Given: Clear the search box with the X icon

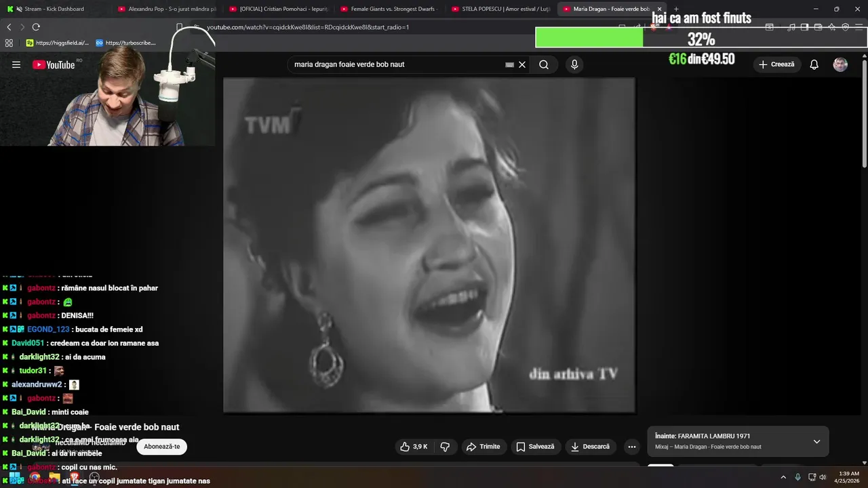Looking at the screenshot, I should pyautogui.click(x=522, y=64).
